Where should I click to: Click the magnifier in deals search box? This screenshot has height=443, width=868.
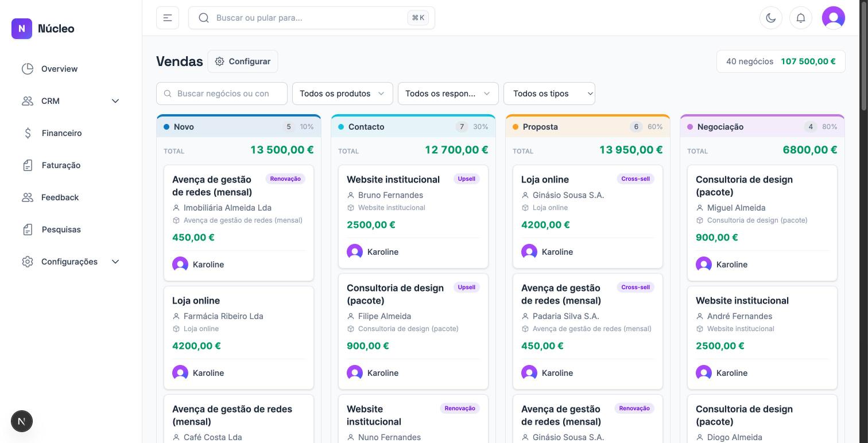(168, 94)
